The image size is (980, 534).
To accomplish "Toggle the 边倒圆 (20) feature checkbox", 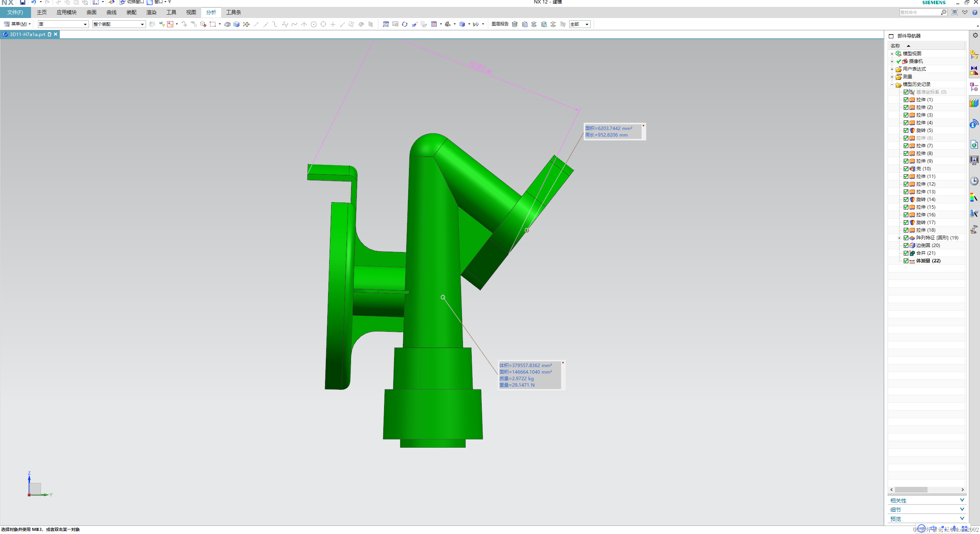I will click(x=906, y=246).
